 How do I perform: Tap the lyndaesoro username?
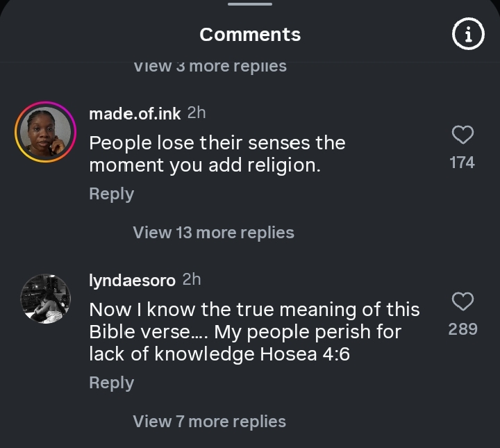pyautogui.click(x=132, y=281)
